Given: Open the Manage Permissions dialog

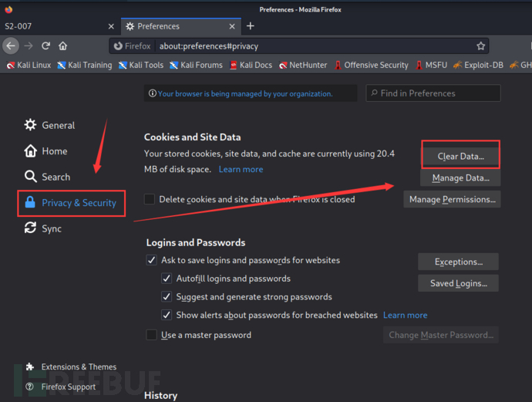Looking at the screenshot, I should [453, 200].
